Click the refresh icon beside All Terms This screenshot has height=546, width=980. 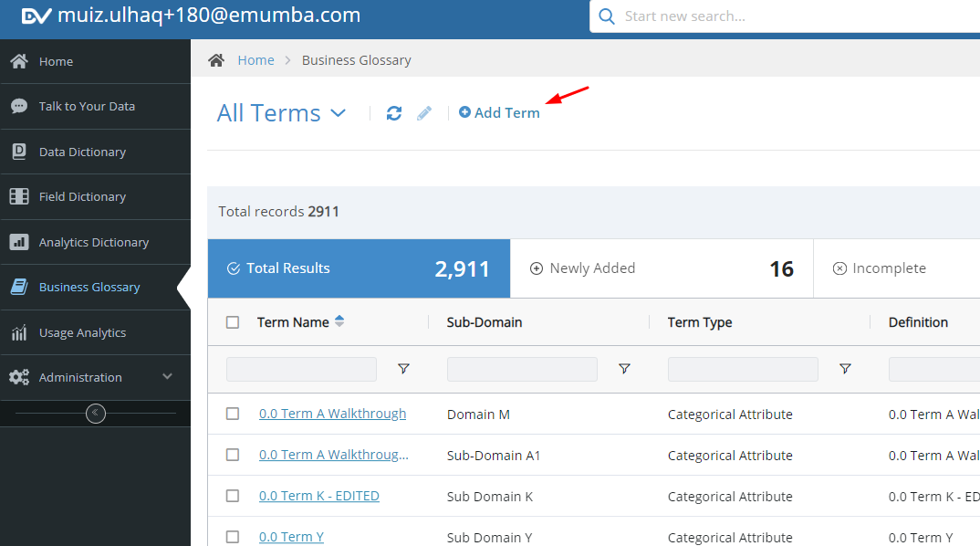tap(394, 113)
